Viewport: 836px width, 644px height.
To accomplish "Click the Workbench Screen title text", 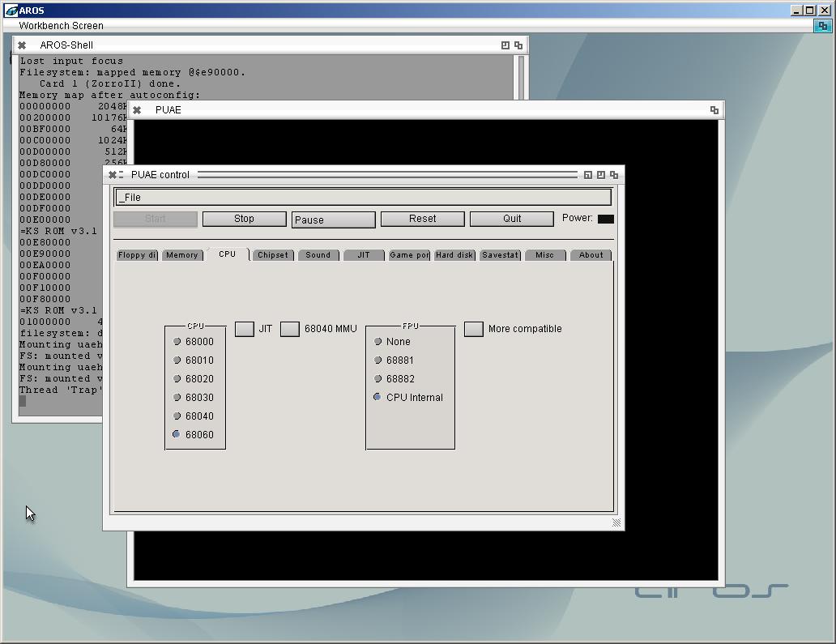I will pyautogui.click(x=62, y=26).
